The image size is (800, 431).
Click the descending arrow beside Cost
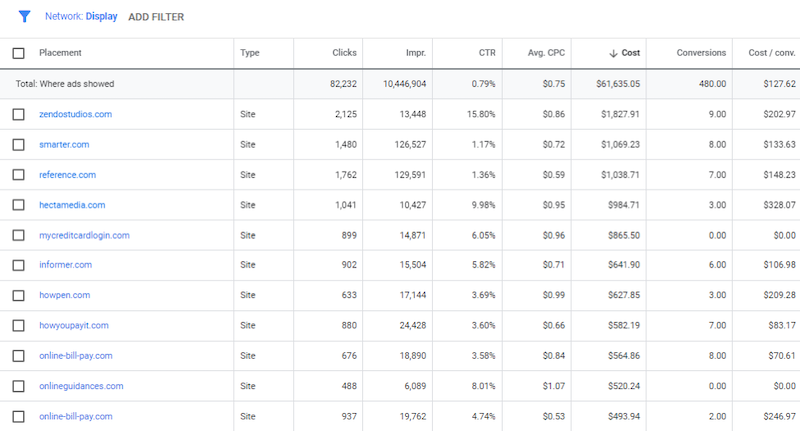click(613, 53)
